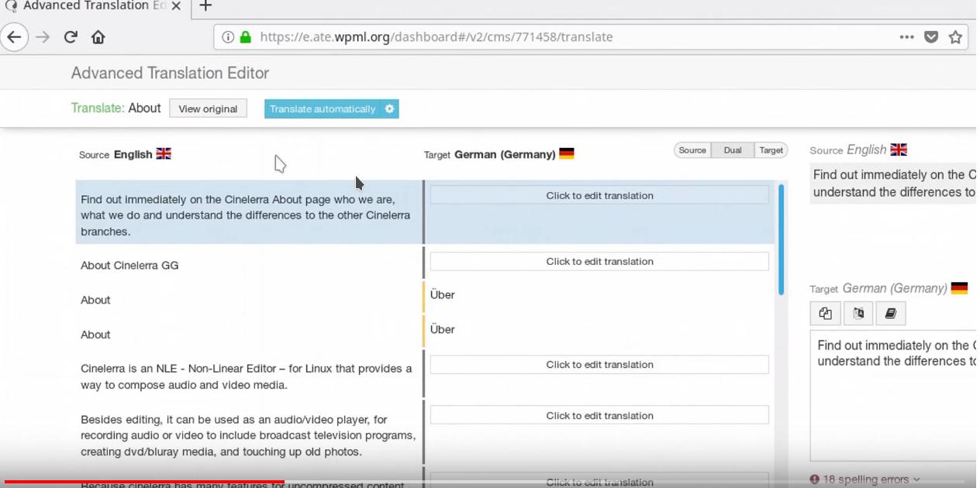Image resolution: width=980 pixels, height=488 pixels.
Task: Open the Pocket save icon
Action: point(931,37)
